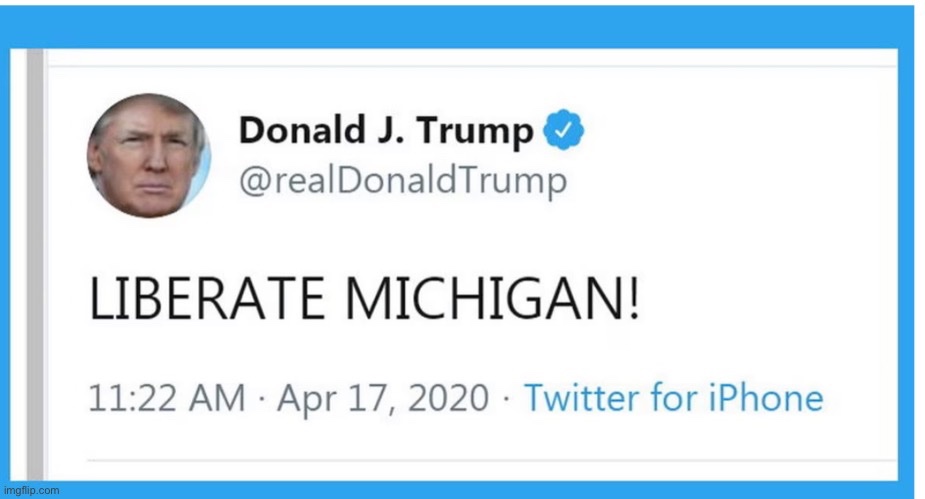Click the Apr 17, 2020 date
This screenshot has height=499, width=925.
coord(383,398)
